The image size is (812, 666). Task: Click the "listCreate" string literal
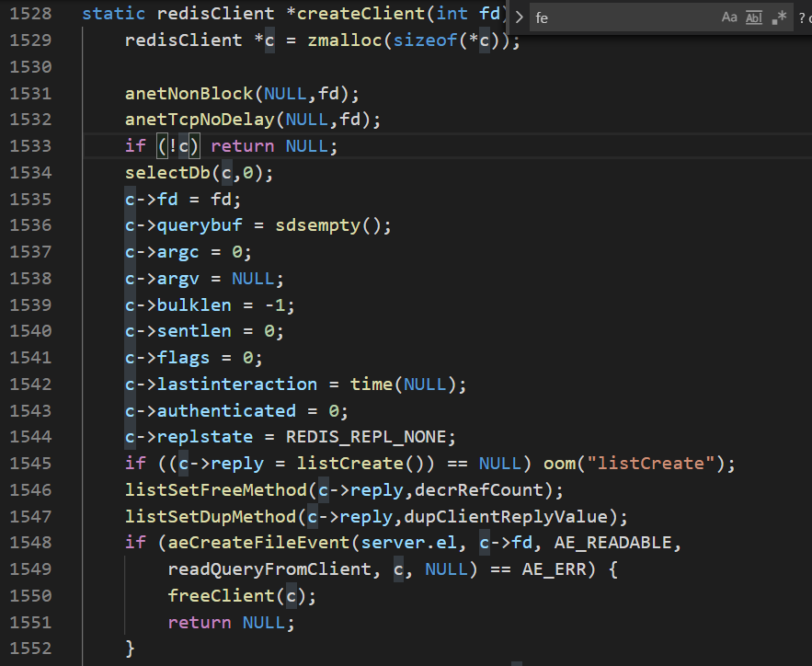point(650,463)
